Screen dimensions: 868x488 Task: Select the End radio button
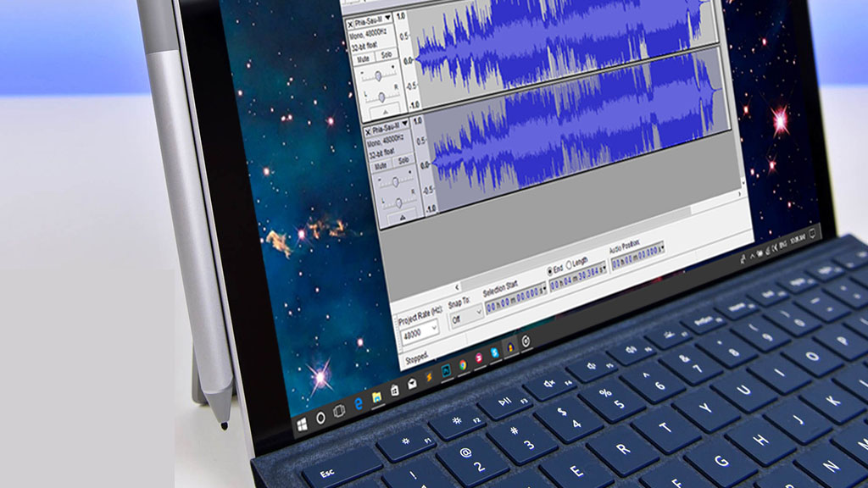click(549, 271)
